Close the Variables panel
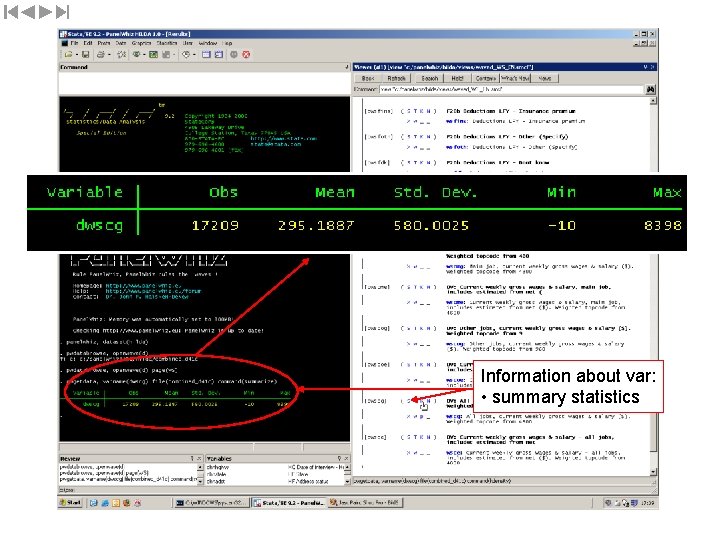The height and width of the screenshot is (540, 720). pyautogui.click(x=346, y=458)
